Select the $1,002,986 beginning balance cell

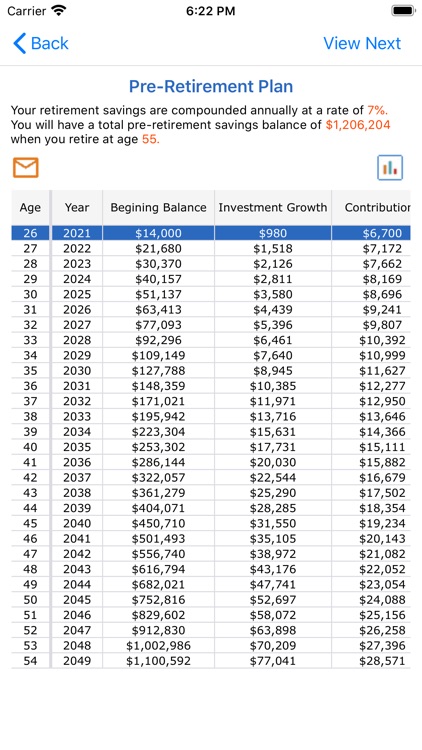click(158, 646)
